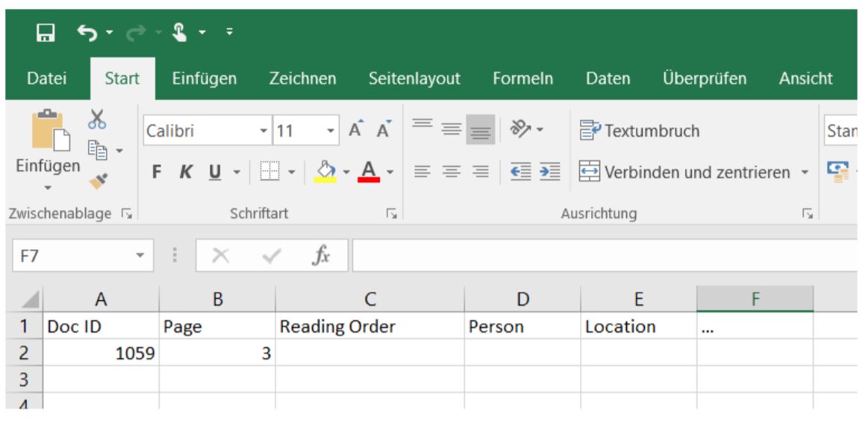The height and width of the screenshot is (421, 868).
Task: Expand the Name Box dropdown arrow
Action: [140, 257]
